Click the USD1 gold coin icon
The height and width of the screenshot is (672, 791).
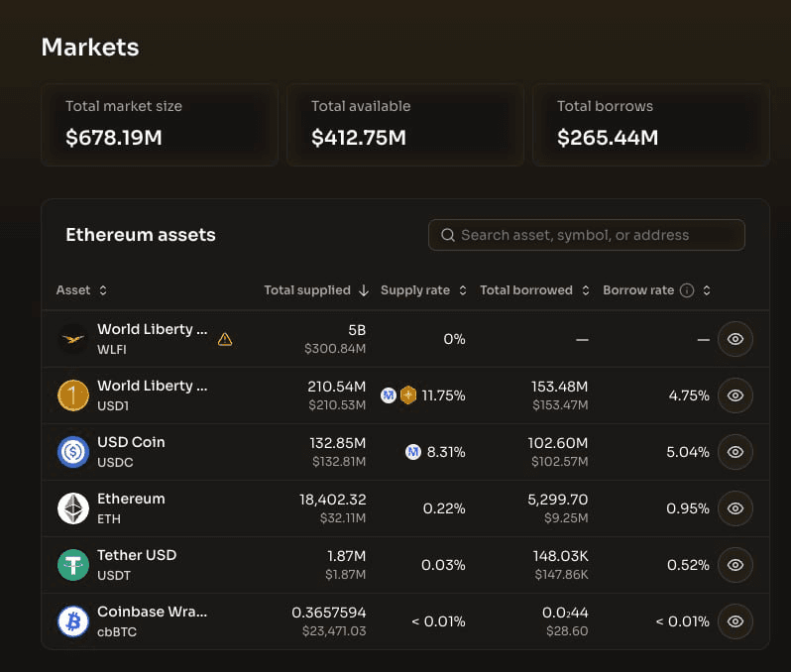[73, 395]
